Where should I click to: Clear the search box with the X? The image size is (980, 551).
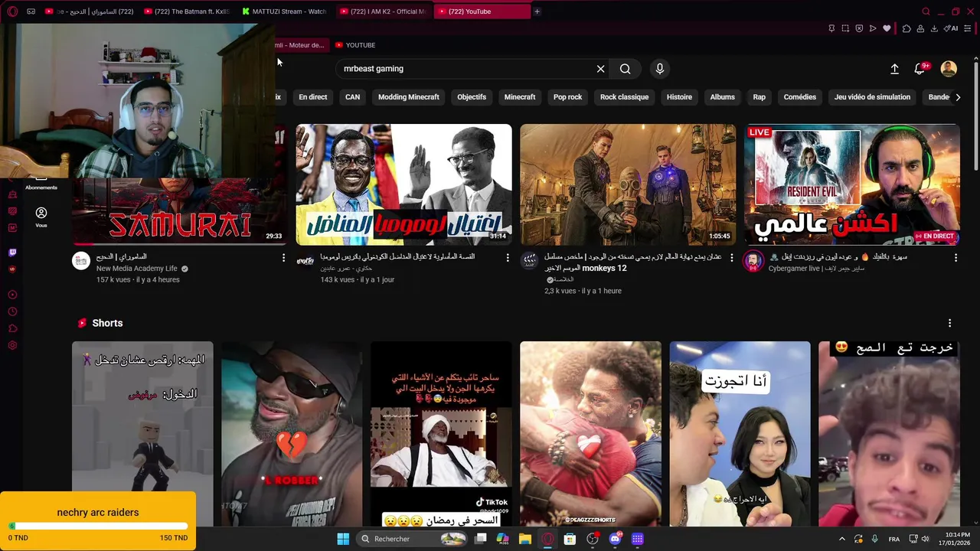pos(600,69)
